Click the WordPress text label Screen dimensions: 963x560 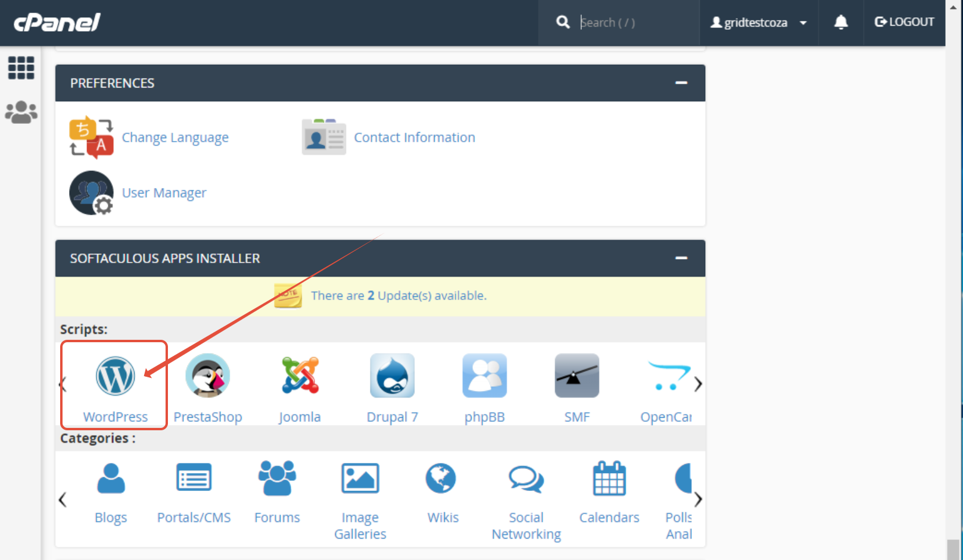[x=116, y=417]
